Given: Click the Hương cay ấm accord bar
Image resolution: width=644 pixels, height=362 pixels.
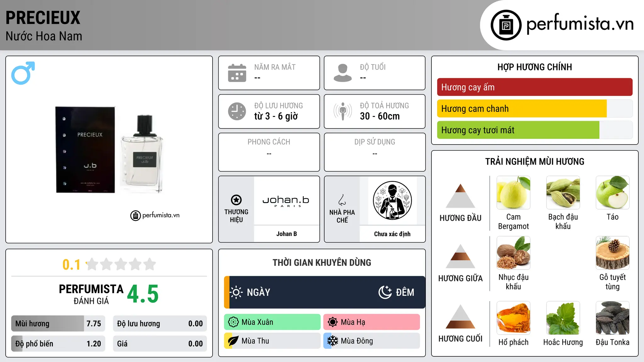Looking at the screenshot, I should click(x=535, y=87).
